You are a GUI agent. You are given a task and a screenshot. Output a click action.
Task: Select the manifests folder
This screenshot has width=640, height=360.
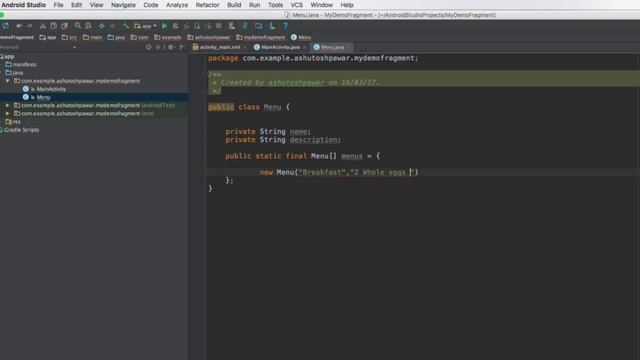[x=21, y=64]
